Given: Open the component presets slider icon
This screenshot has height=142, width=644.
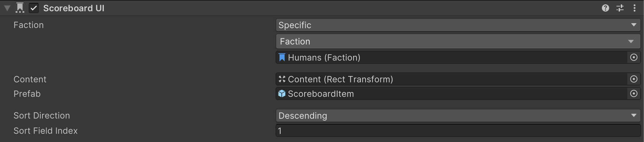Looking at the screenshot, I should tap(620, 8).
